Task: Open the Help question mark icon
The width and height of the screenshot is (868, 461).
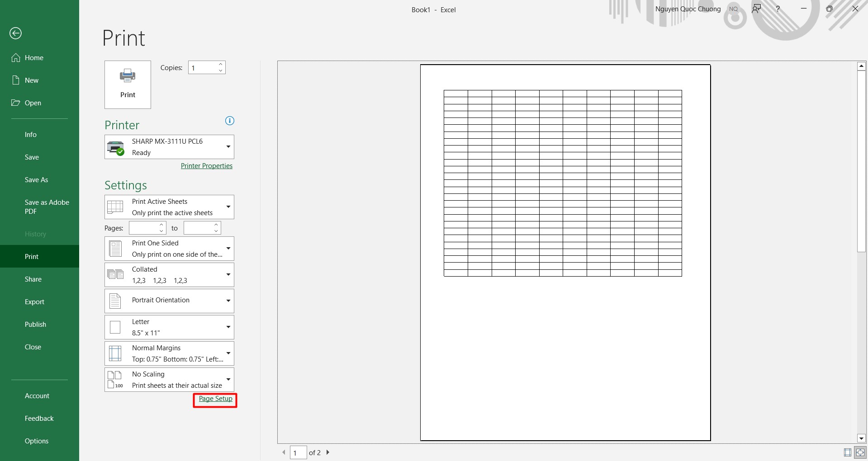Action: click(x=778, y=9)
